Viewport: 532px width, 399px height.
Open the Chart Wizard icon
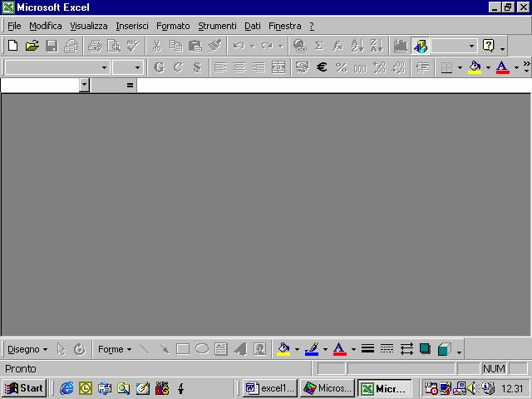pos(401,46)
